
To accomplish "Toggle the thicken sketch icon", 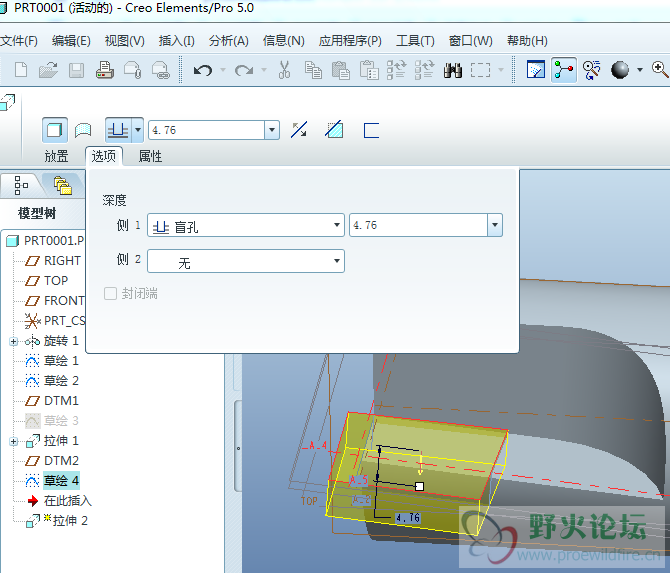I will 371,130.
